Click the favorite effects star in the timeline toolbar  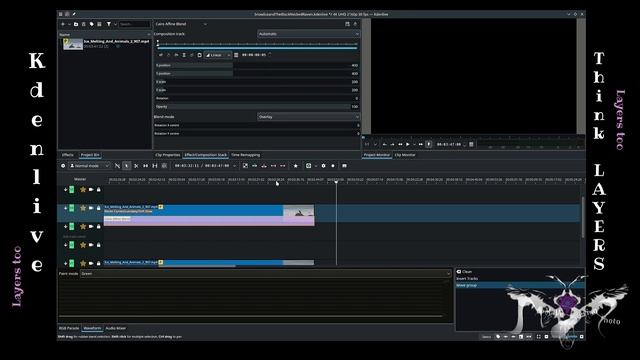click(296, 166)
